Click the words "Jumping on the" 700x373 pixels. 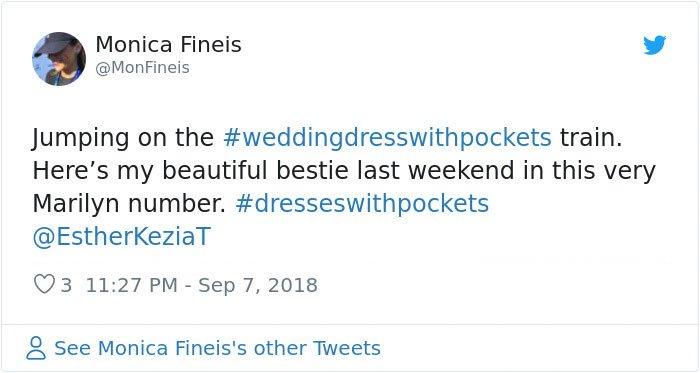click(123, 137)
